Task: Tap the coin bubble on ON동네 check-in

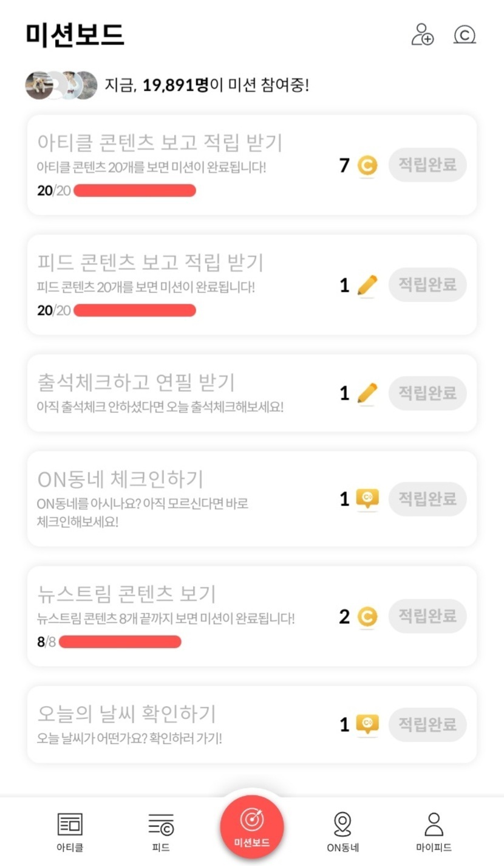Action: click(367, 499)
